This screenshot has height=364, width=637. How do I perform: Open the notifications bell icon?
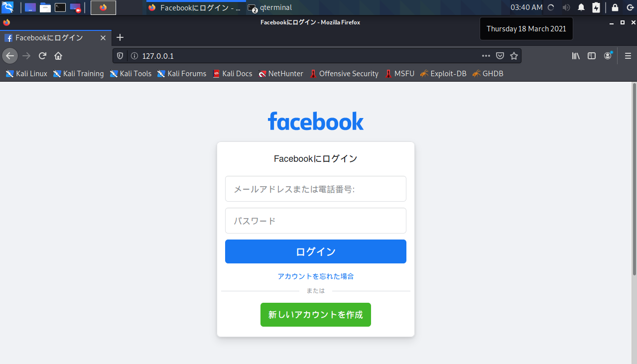click(x=581, y=7)
